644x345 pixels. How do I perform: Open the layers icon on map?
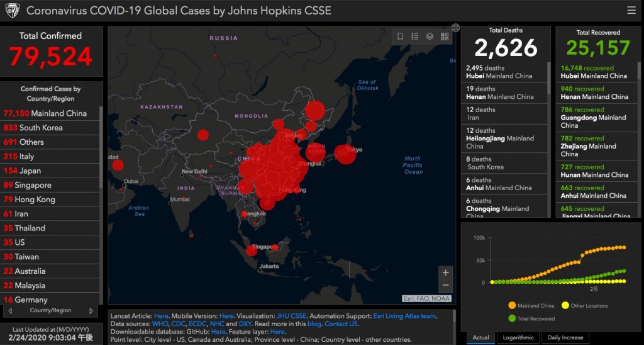pyautogui.click(x=430, y=37)
